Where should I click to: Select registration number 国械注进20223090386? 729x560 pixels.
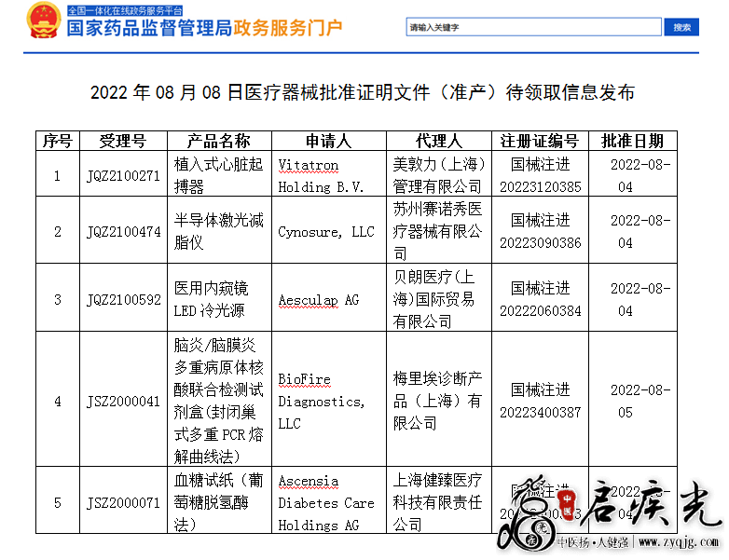[x=541, y=231]
